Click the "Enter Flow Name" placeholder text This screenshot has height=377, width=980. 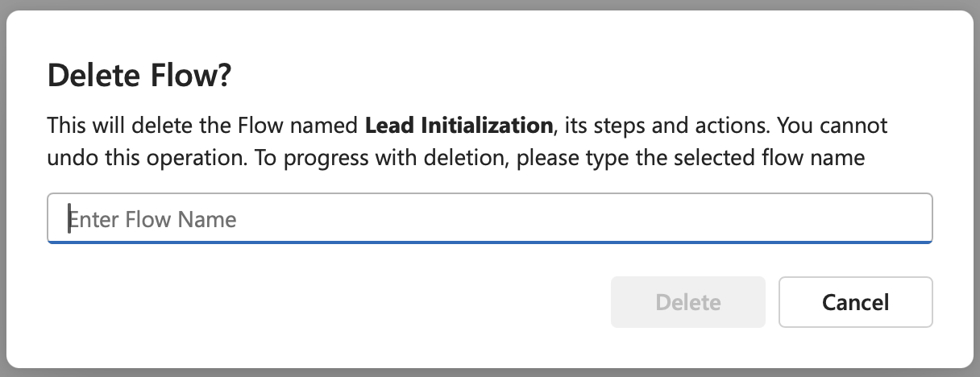pyautogui.click(x=152, y=219)
